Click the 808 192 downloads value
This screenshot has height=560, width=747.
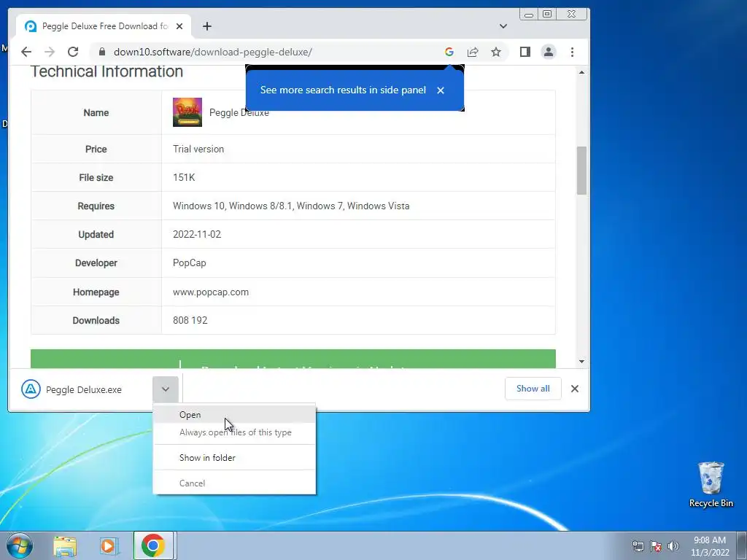tap(190, 320)
